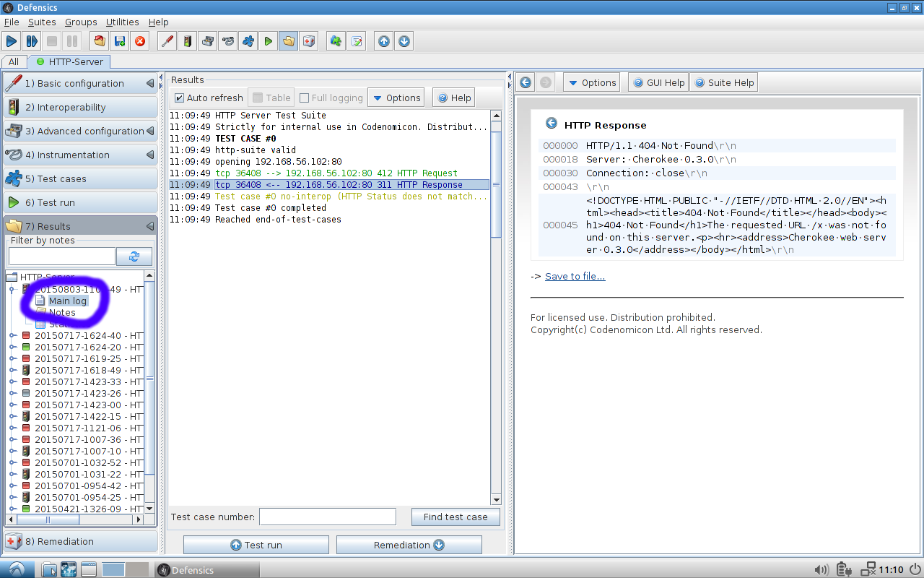Click the screwdriver basic configuration toolbar icon
This screenshot has height=578, width=924.
pyautogui.click(x=167, y=41)
